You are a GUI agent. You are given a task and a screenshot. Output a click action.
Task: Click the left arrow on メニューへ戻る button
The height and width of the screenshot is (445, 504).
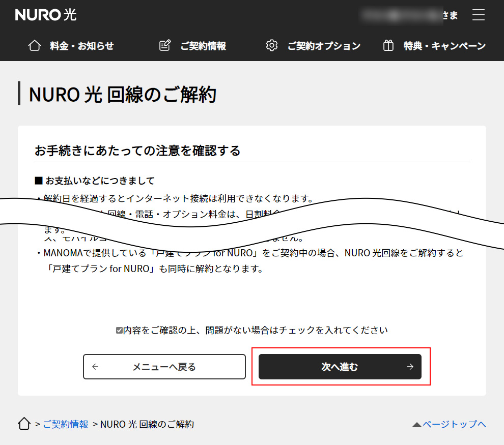tap(95, 367)
